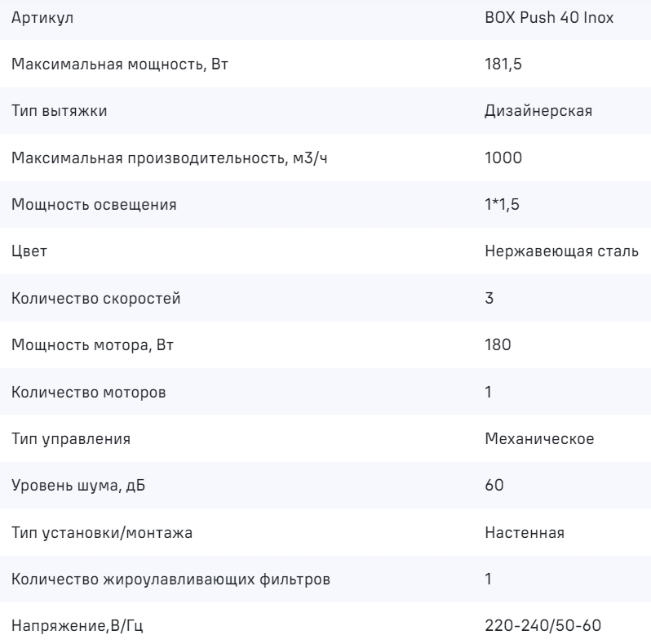Image resolution: width=651 pixels, height=644 pixels.
Task: Select the lighting value 1*1,5
Action: pos(500,205)
